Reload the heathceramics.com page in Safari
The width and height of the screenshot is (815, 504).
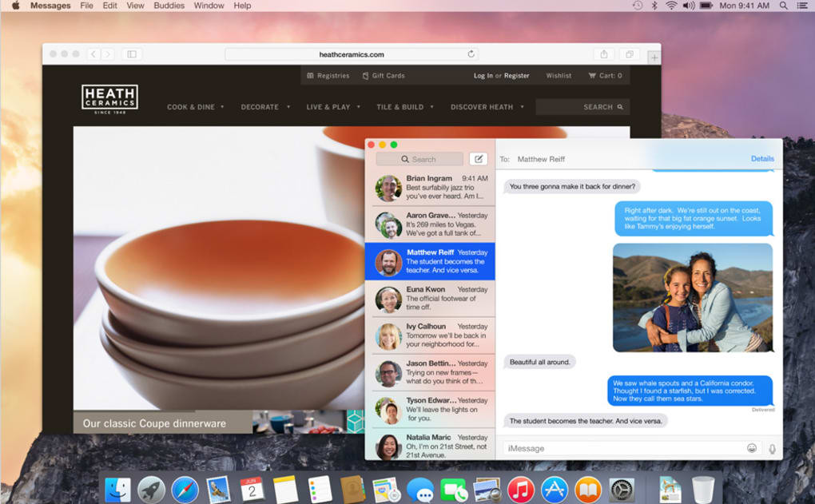point(471,54)
